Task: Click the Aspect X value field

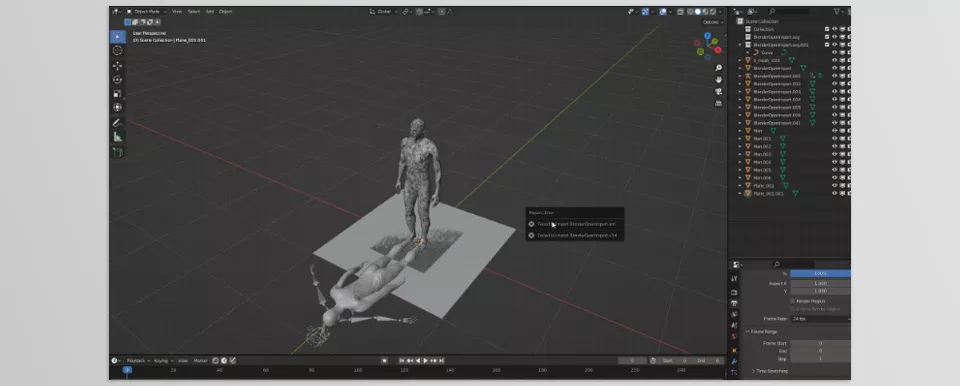Action: pos(820,284)
